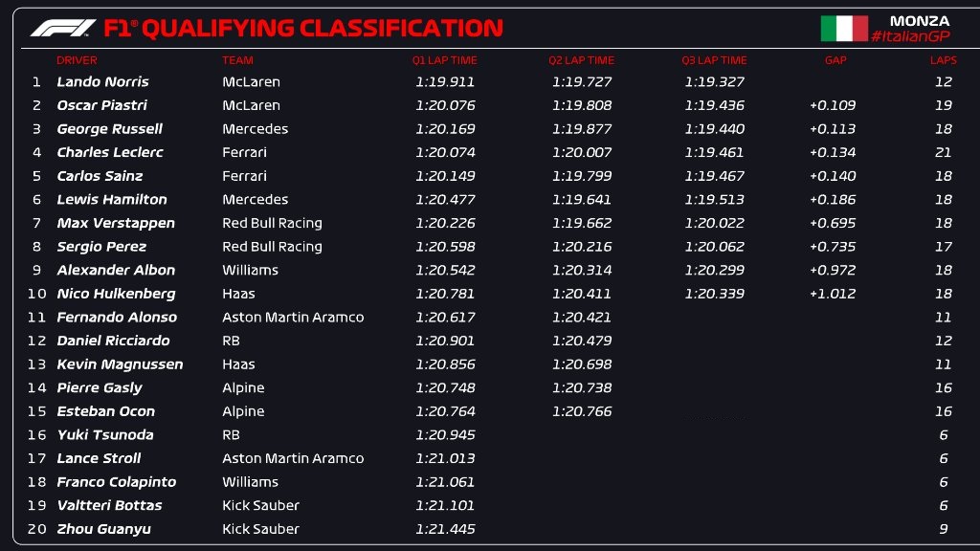
Task: Select driver name Max Verstappen
Action: pos(116,223)
